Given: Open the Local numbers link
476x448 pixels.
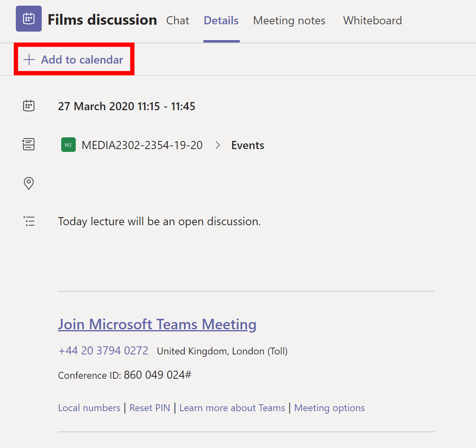Looking at the screenshot, I should (x=89, y=407).
